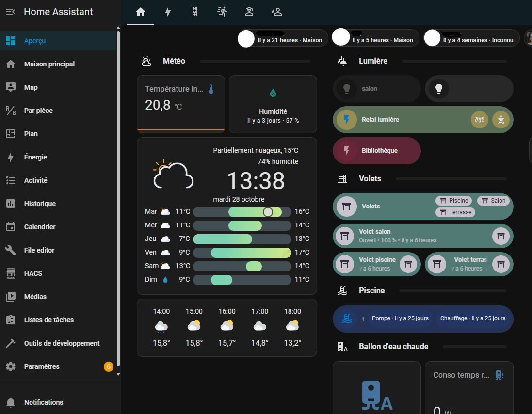Collapse the sidebar using the menu icon
Screen dimensions: 532x414
pos(11,12)
